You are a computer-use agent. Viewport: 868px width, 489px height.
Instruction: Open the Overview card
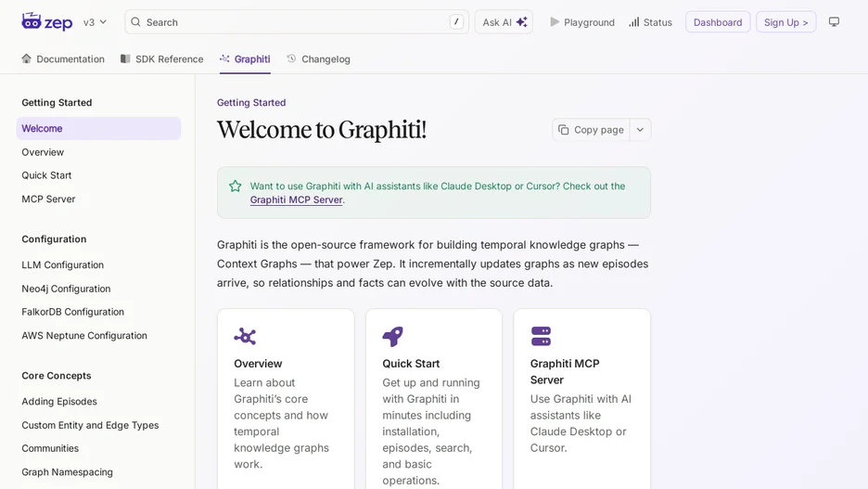(286, 399)
